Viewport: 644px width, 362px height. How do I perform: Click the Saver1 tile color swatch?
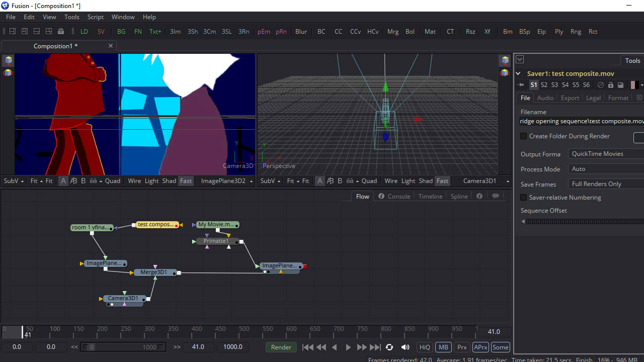pos(635,85)
